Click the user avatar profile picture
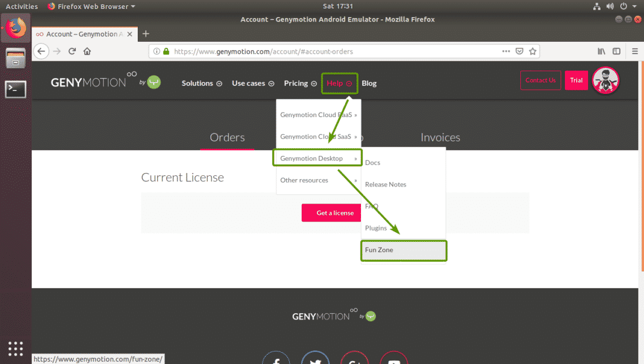The height and width of the screenshot is (364, 644). click(x=606, y=80)
